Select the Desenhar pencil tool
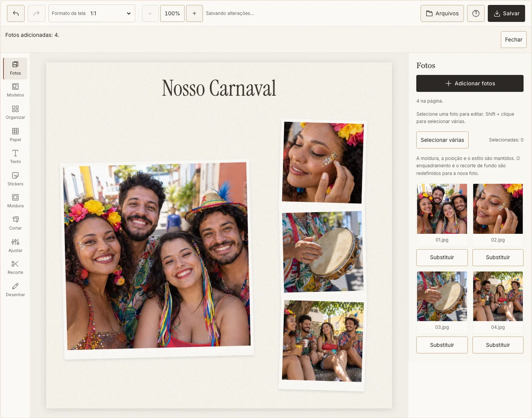The image size is (532, 418). (15, 289)
